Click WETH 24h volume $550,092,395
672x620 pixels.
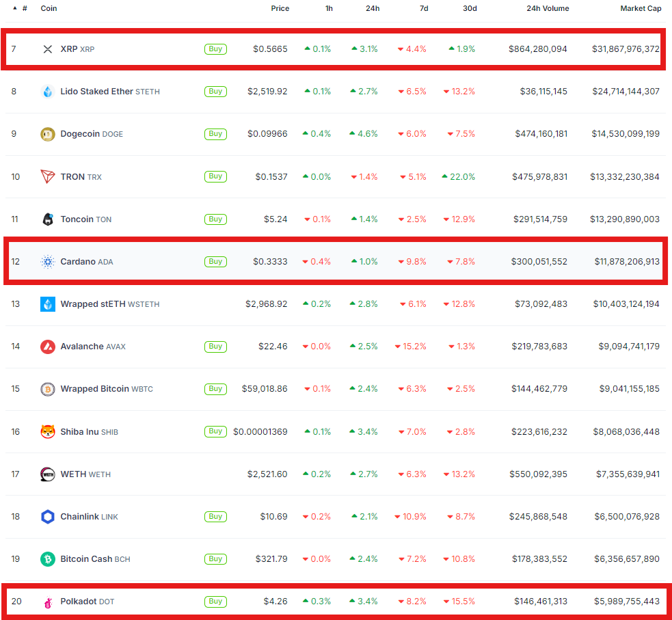[538, 474]
